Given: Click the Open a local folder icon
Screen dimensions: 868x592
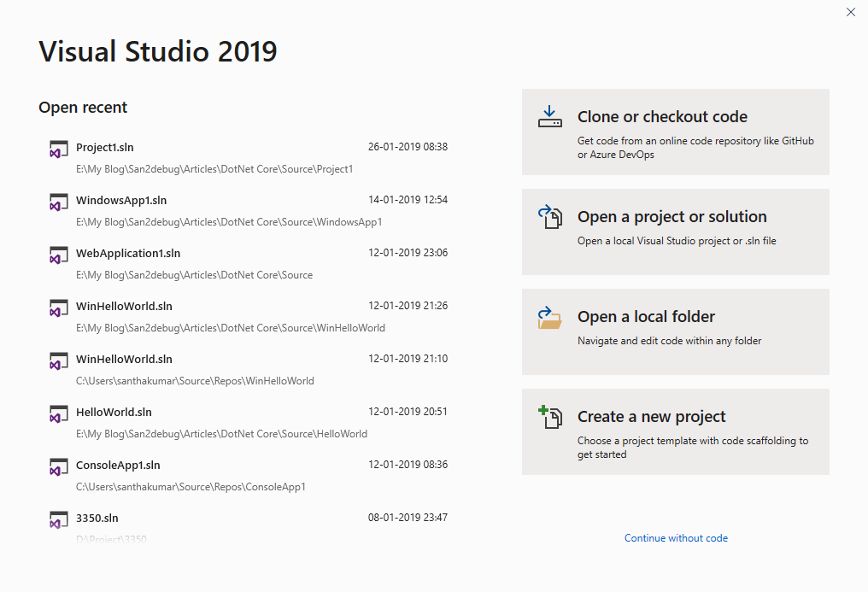Looking at the screenshot, I should click(x=549, y=318).
